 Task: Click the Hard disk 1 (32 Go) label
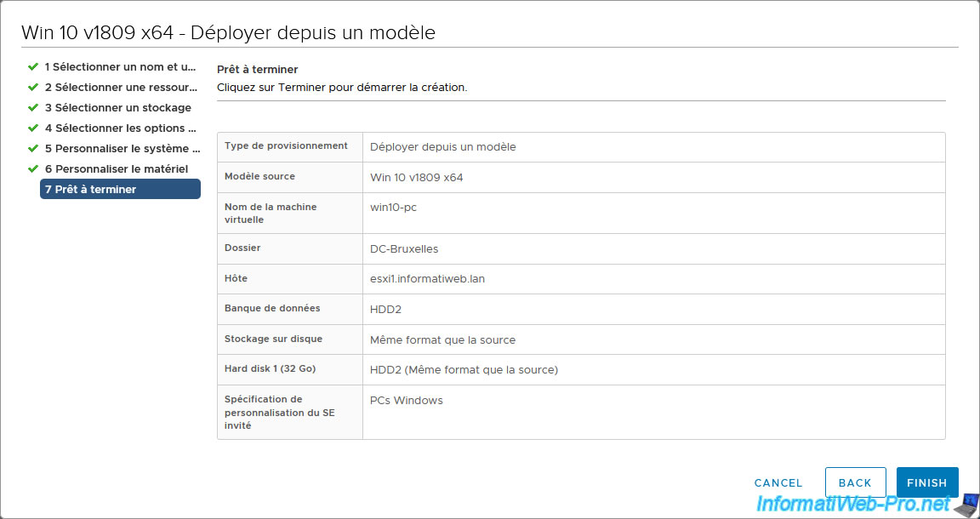pyautogui.click(x=270, y=369)
